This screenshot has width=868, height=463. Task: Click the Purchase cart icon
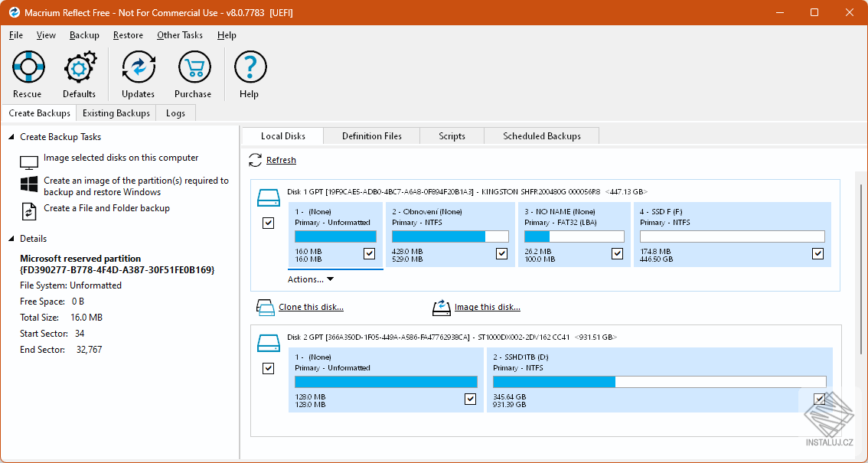193,68
